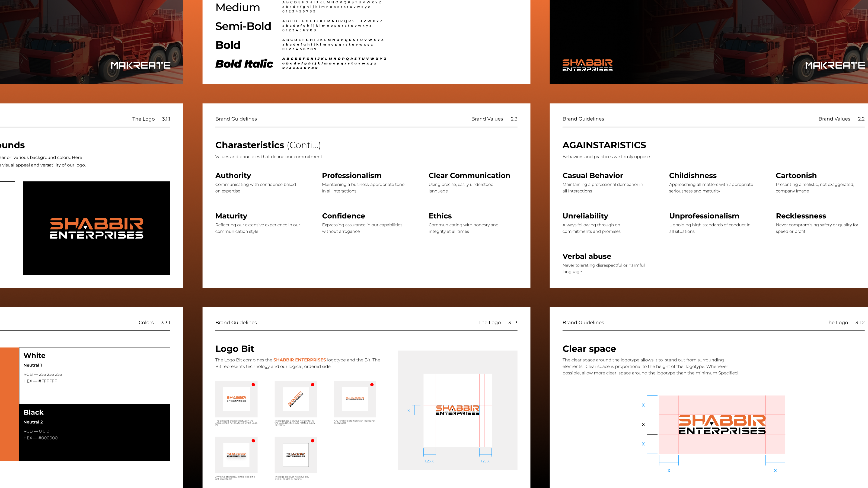Click the orange SHABBIR ENTERPRISES text link

(299, 360)
